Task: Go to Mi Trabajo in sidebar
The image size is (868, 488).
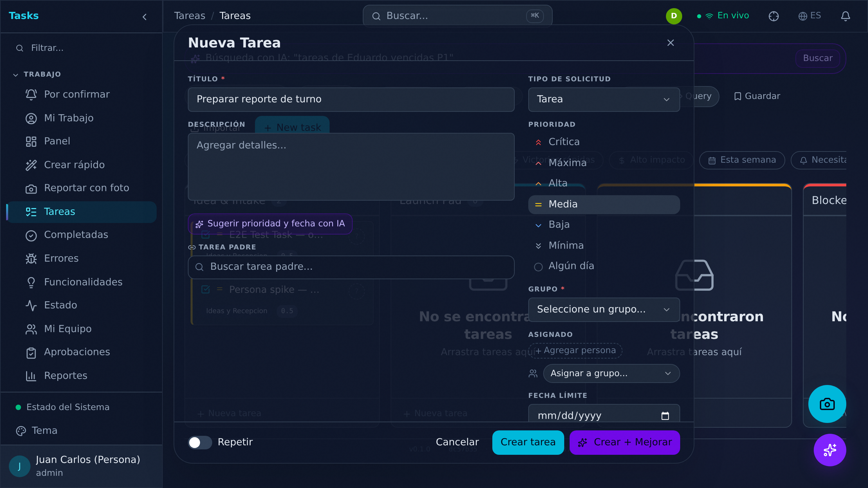Action: pos(82,118)
